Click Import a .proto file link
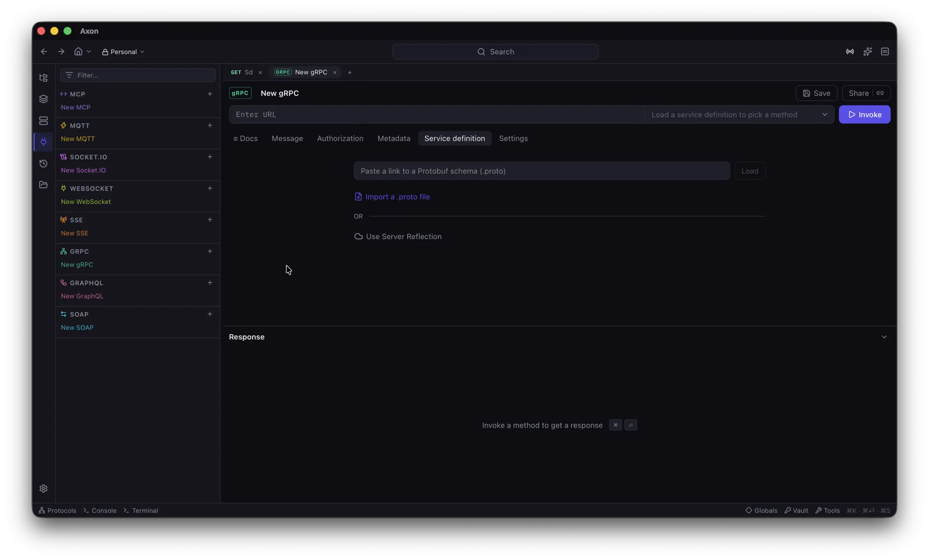Image resolution: width=929 pixels, height=560 pixels. 392,197
